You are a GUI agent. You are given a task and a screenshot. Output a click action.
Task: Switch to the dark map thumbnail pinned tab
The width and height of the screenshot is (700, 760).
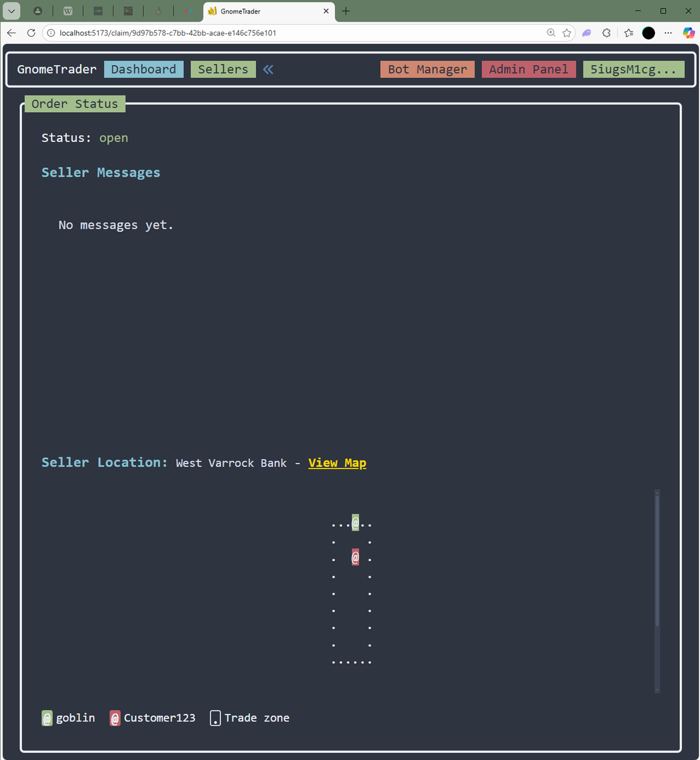point(128,11)
